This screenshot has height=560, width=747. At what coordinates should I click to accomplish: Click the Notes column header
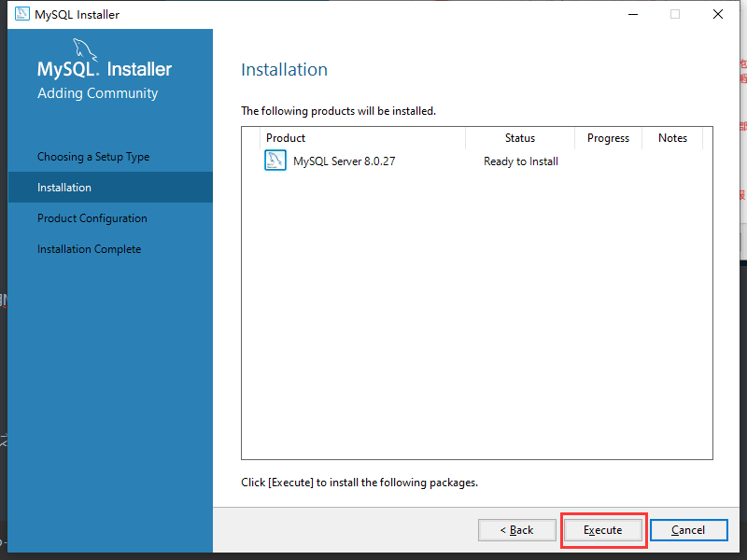tap(672, 138)
